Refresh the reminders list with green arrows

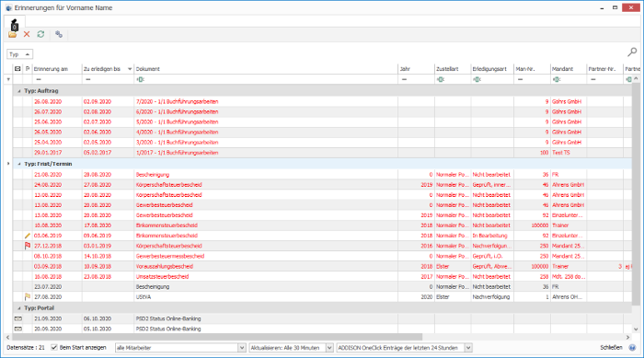[40, 35]
